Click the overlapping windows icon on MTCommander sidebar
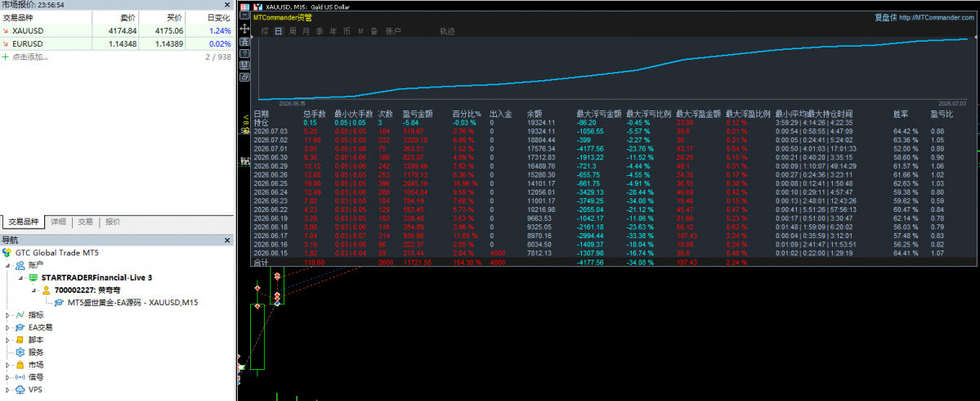980x401 pixels. pos(244,77)
